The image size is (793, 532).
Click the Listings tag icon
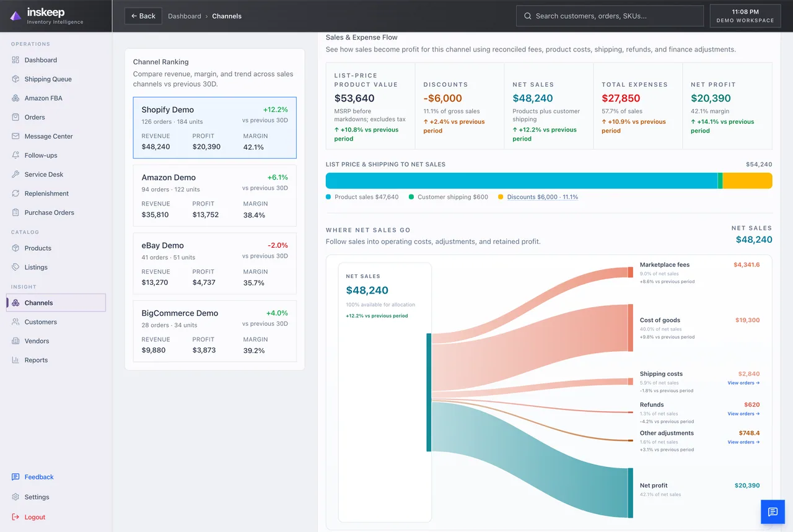(15, 268)
